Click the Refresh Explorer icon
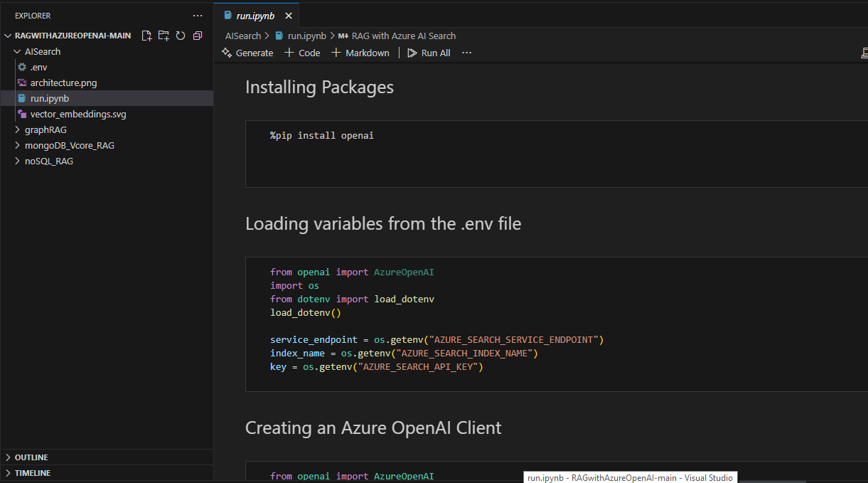The width and height of the screenshot is (868, 483). click(x=181, y=35)
